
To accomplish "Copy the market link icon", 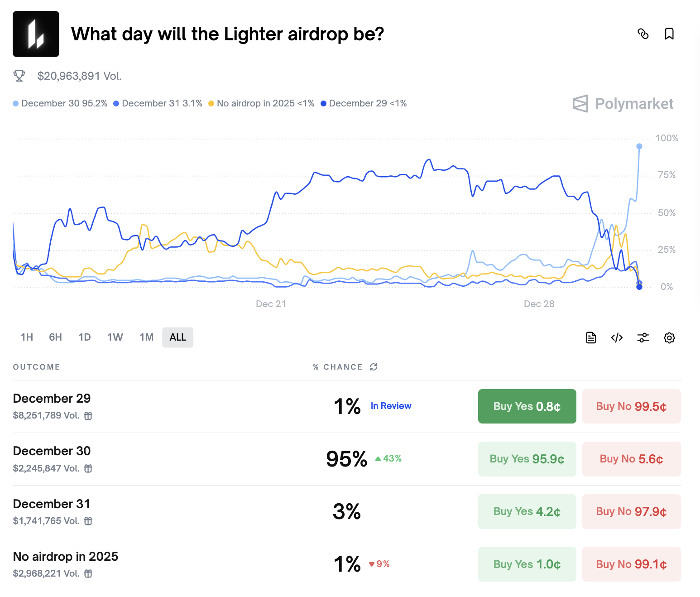I will pyautogui.click(x=643, y=34).
